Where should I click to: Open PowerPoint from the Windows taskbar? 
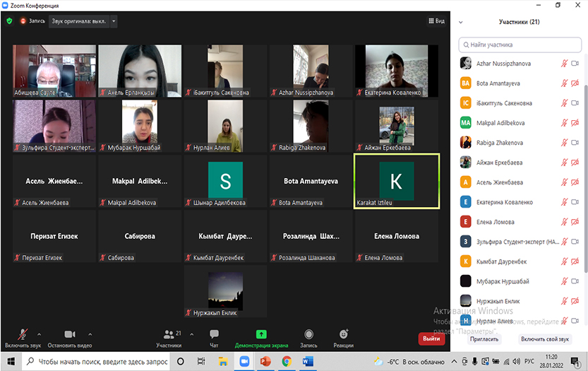point(265,361)
